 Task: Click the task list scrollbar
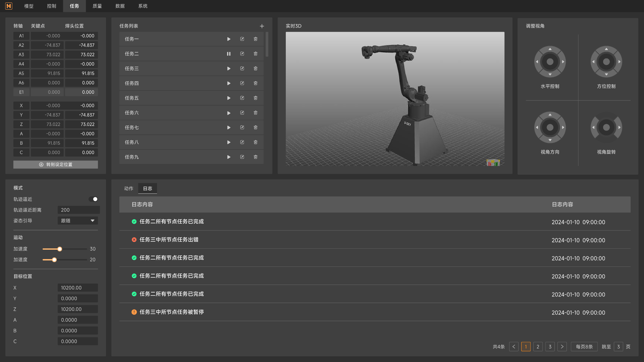[x=267, y=45]
